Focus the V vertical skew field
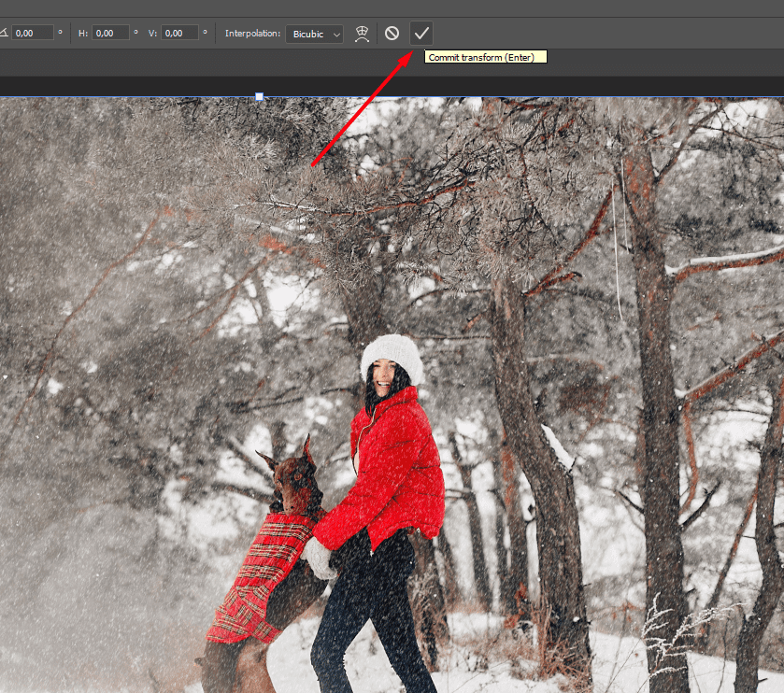Viewport: 784px width, 693px height. pyautogui.click(x=179, y=33)
